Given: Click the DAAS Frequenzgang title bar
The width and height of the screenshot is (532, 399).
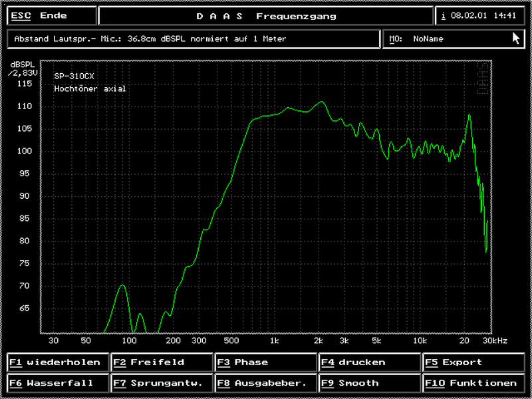Looking at the screenshot, I should (x=266, y=16).
